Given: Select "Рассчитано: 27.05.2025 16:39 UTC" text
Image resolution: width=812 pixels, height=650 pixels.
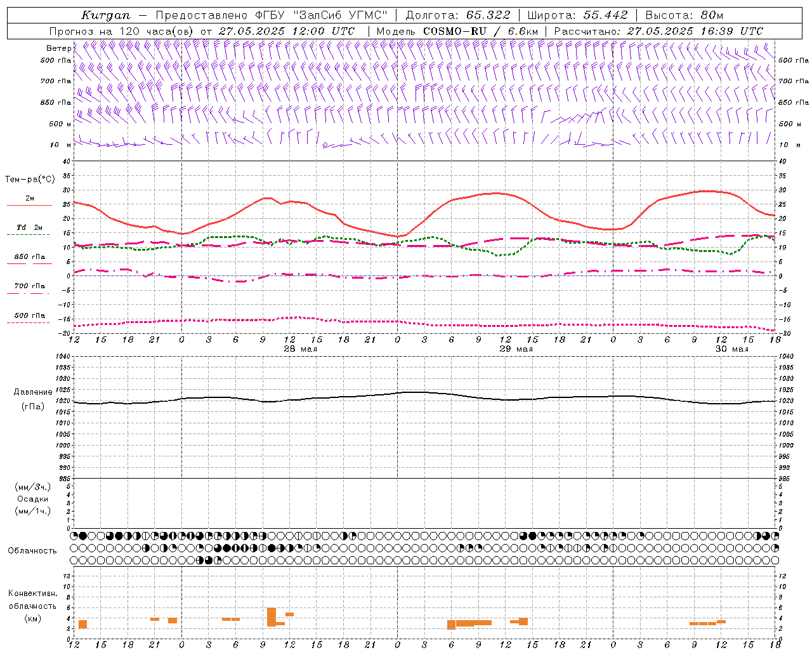Looking at the screenshot, I should 658,31.
